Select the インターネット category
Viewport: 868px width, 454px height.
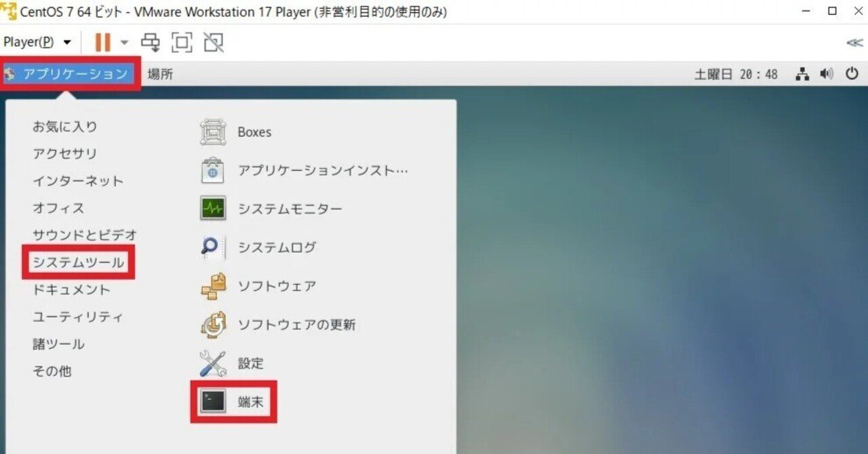[x=77, y=181]
